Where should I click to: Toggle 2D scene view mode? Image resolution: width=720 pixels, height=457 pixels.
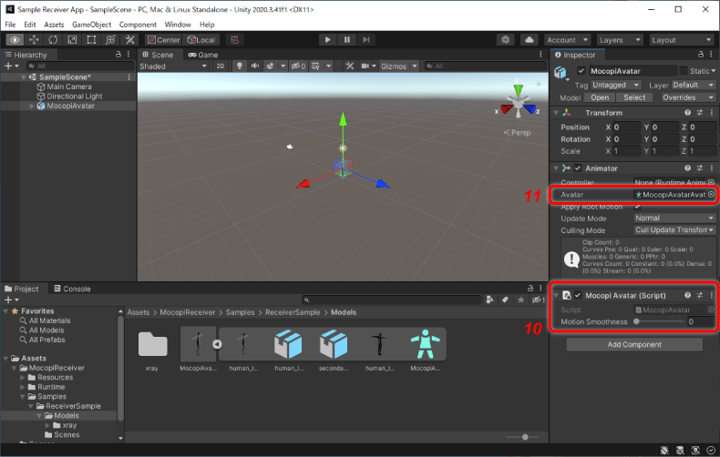pos(220,66)
